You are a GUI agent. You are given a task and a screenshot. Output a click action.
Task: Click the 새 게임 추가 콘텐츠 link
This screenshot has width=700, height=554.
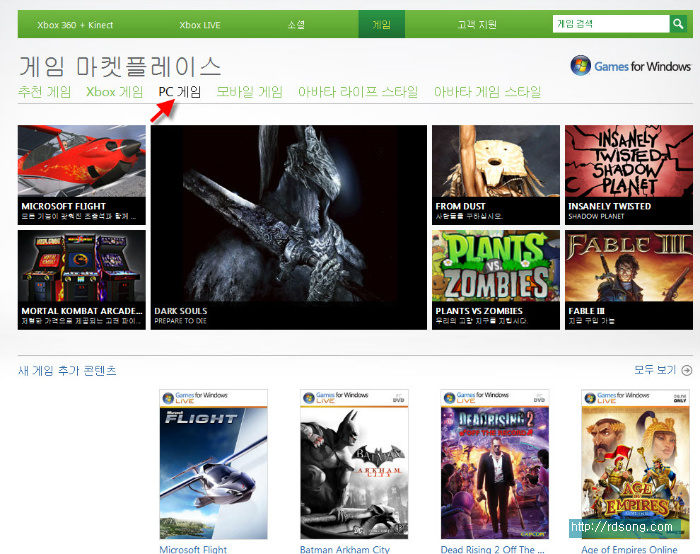coord(67,371)
